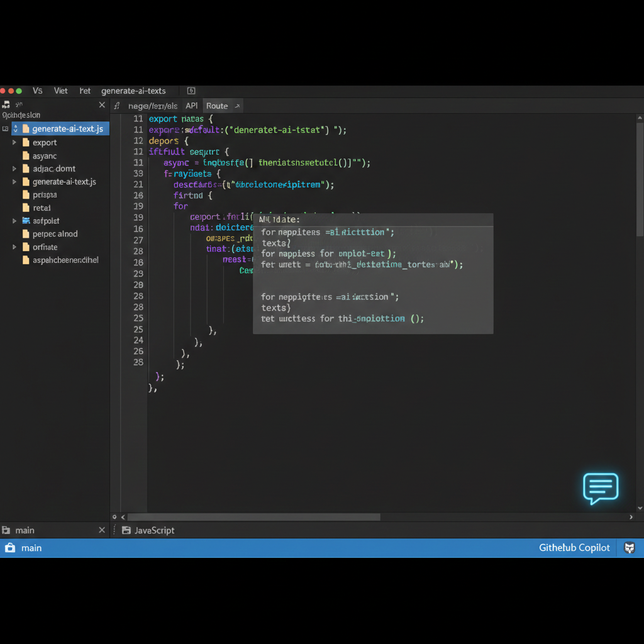Viewport: 644px width, 644px height.
Task: Collapse the orfiate folder entry
Action: [14, 247]
